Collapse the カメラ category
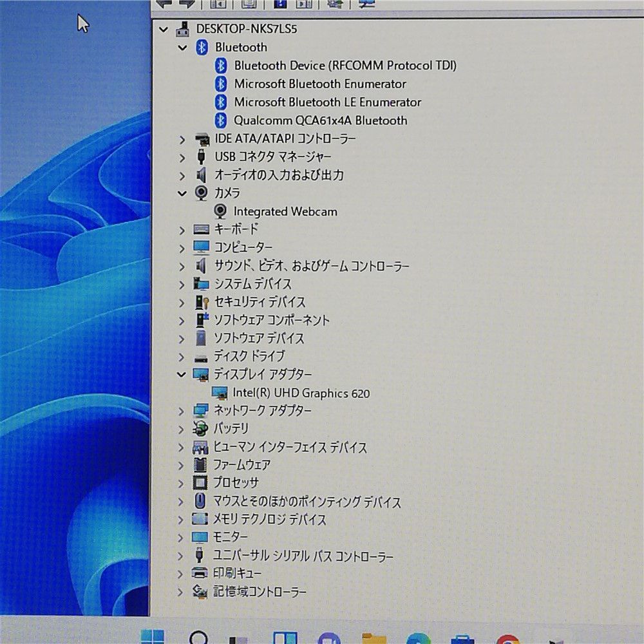Screen dimensions: 644x644 pyautogui.click(x=182, y=193)
